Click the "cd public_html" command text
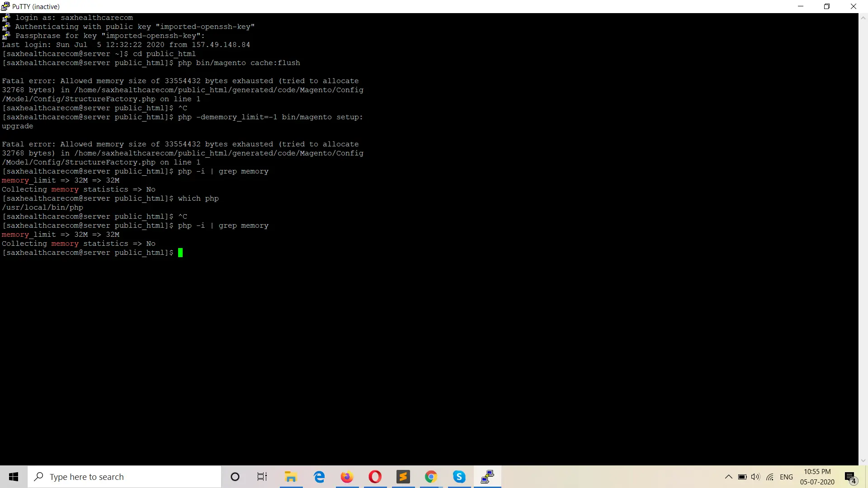The height and width of the screenshot is (488, 868). (x=165, y=54)
